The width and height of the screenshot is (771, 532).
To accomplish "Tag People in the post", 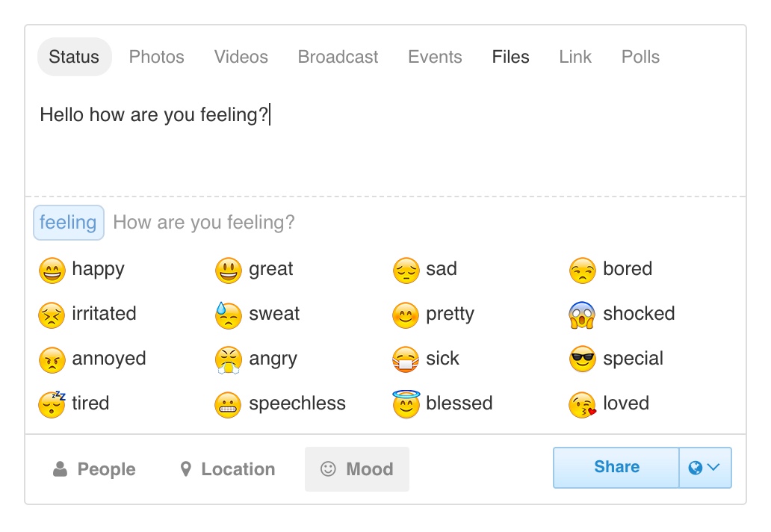I will [94, 469].
